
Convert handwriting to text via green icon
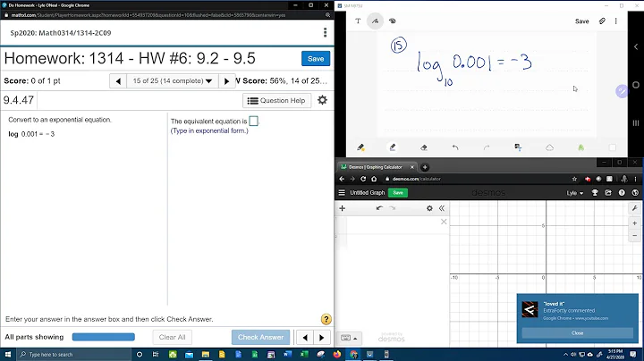click(581, 147)
